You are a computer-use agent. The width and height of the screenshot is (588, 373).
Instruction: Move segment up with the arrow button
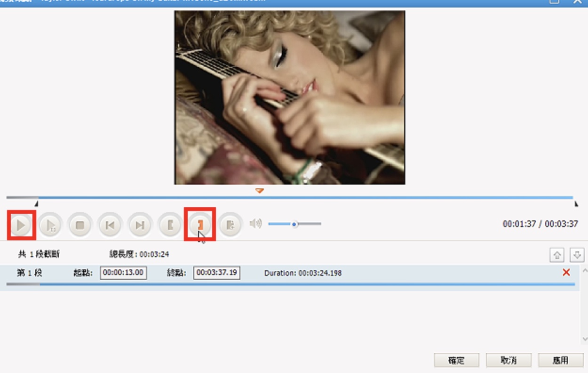[557, 255]
